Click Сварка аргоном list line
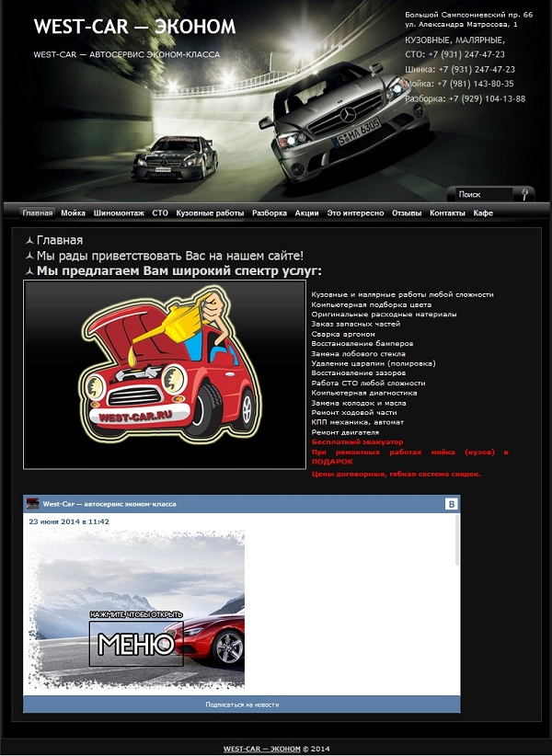The width and height of the screenshot is (552, 756). point(343,334)
